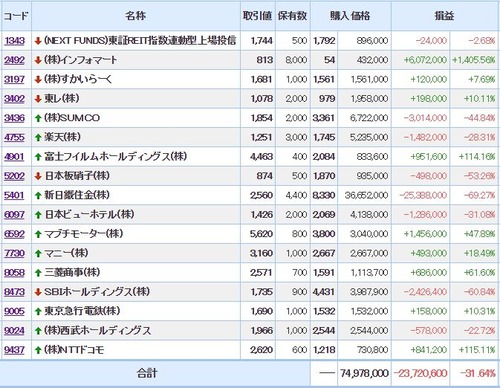This screenshot has height=388, width=500.
Task: Open stock code 1343 link
Action: [14, 41]
